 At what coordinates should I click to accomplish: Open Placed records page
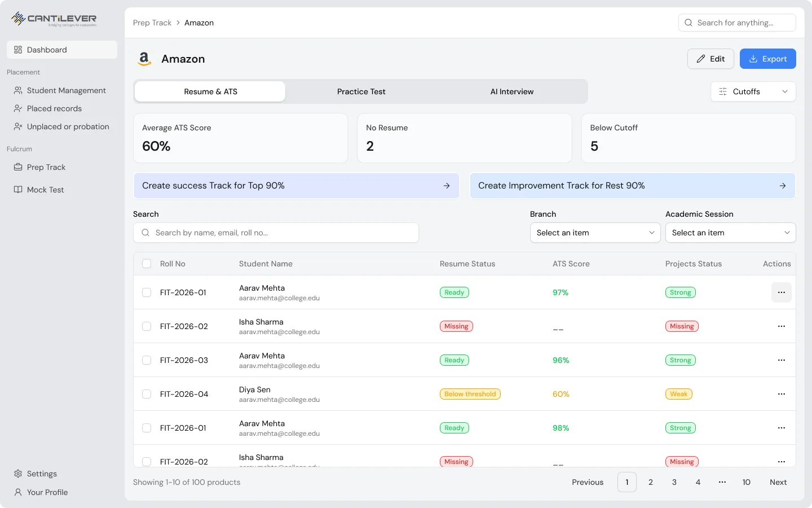tap(62, 108)
